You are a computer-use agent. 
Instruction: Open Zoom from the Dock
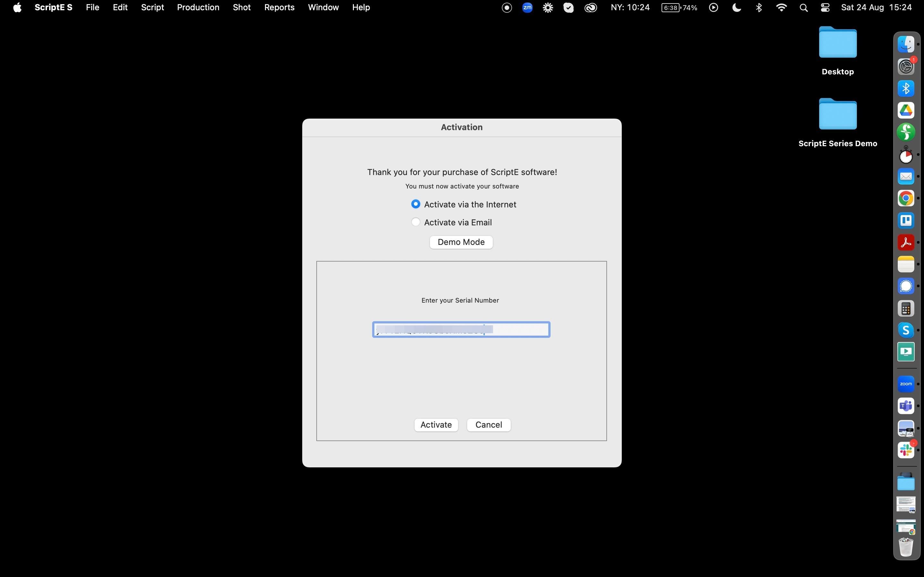point(906,384)
